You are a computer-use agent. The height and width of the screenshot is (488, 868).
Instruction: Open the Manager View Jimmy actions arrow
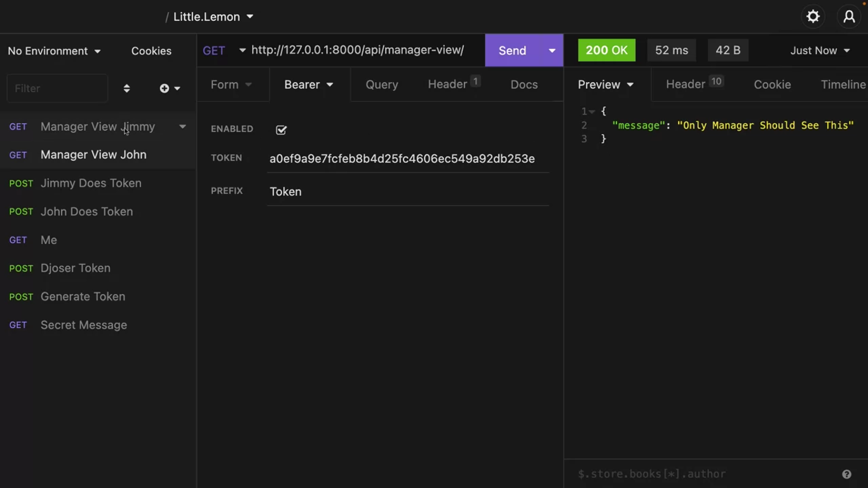pyautogui.click(x=182, y=126)
